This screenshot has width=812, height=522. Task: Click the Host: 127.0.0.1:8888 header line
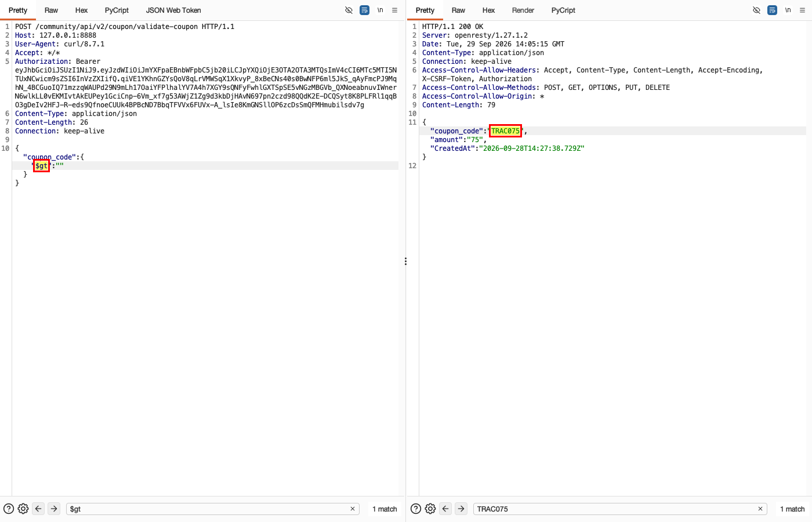click(56, 35)
